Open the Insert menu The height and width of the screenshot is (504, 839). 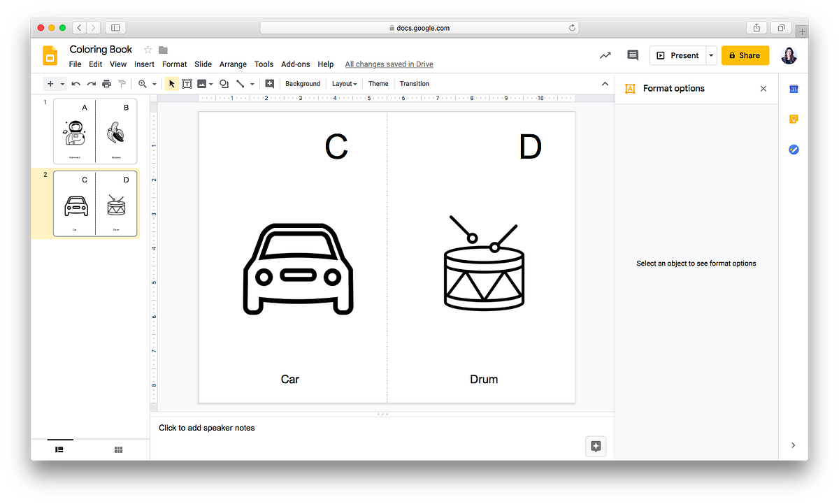[144, 64]
